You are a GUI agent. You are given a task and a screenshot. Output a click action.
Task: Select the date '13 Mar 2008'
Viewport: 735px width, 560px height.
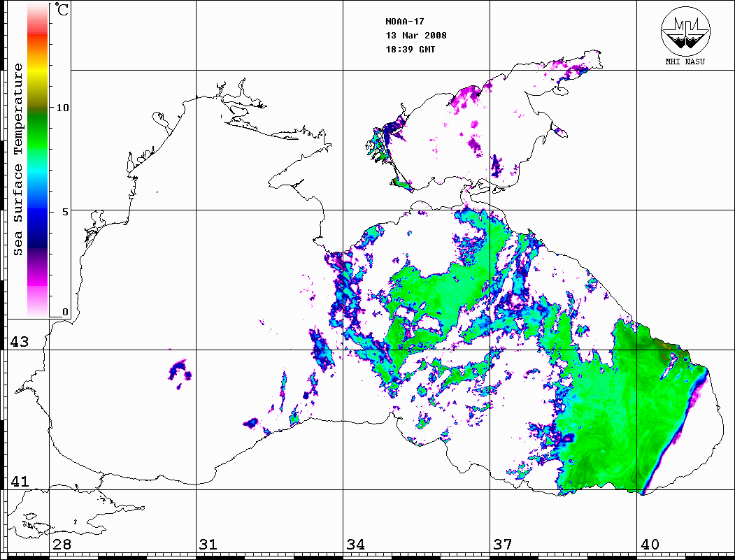click(x=416, y=35)
